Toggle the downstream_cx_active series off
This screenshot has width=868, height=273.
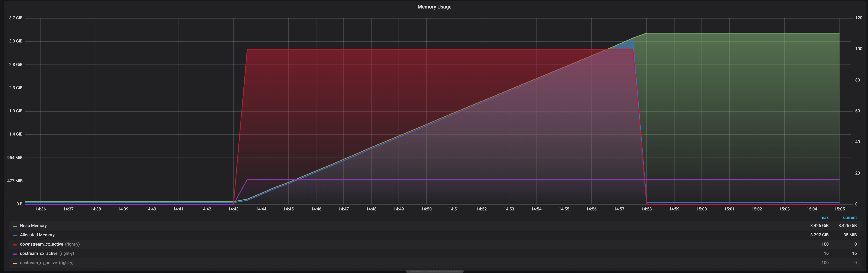point(42,244)
